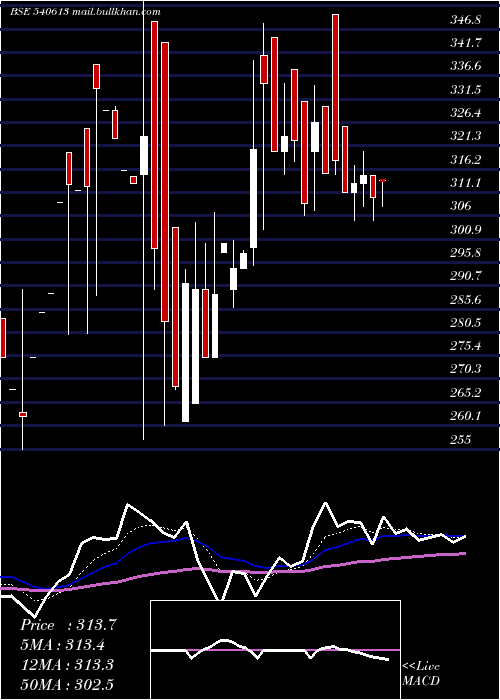Image resolution: width=500 pixels, height=700 pixels.
Task: Click the 'BSE 540613 mail.bullkhan.com' header text
Action: [85, 12]
